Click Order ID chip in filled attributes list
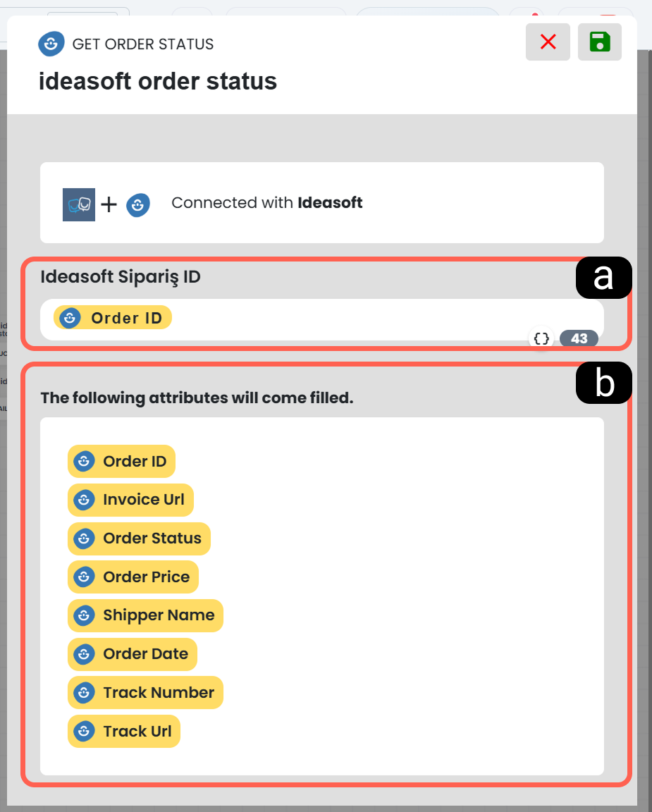Screen dimensions: 652x812 [x=121, y=461]
